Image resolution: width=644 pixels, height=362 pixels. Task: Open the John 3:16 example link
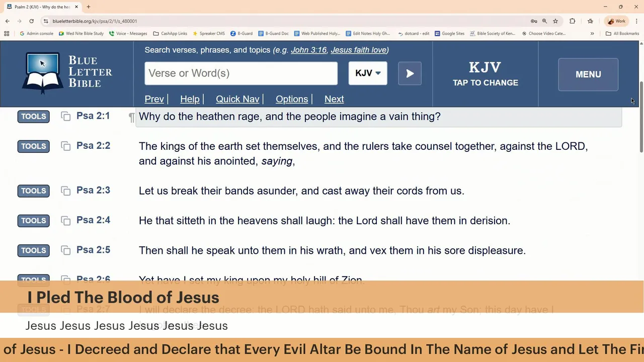(x=308, y=50)
